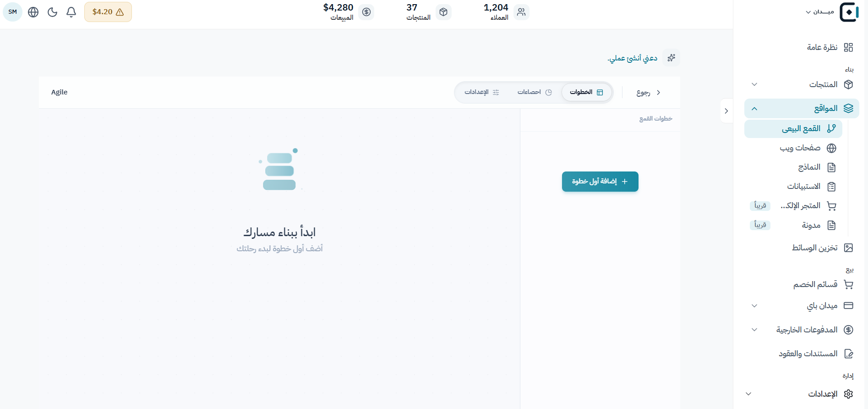Expand the sidebar الإعدادات section chevron

748,394
